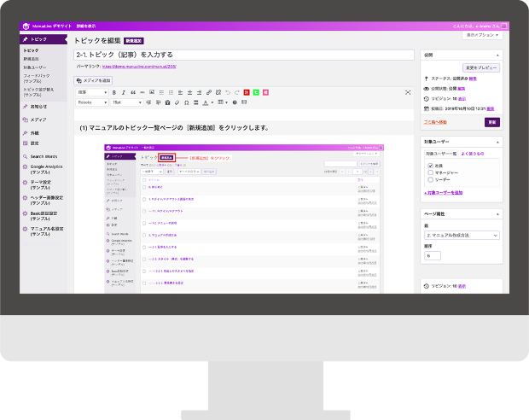Check the リーダー target user checkbox
529x420 pixels.
pyautogui.click(x=432, y=180)
